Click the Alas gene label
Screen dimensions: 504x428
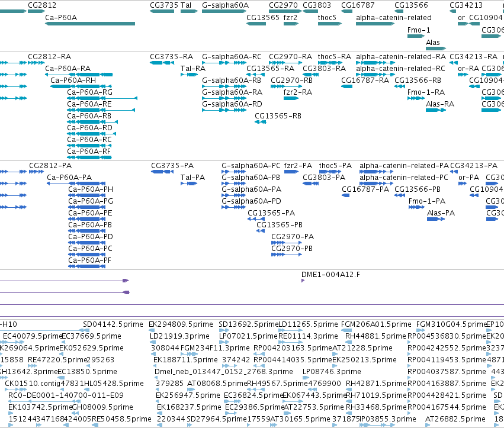433,43
